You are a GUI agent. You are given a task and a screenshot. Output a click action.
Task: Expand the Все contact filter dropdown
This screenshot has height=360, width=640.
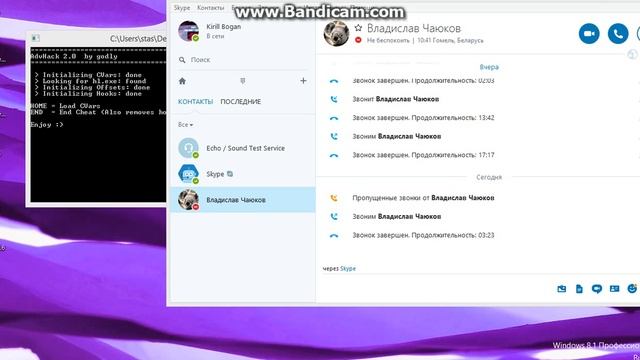[x=185, y=124]
